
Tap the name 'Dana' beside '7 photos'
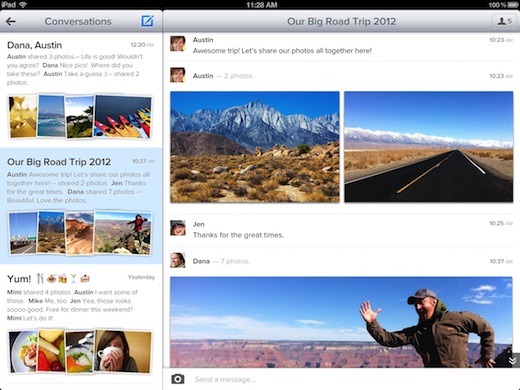[x=201, y=261]
